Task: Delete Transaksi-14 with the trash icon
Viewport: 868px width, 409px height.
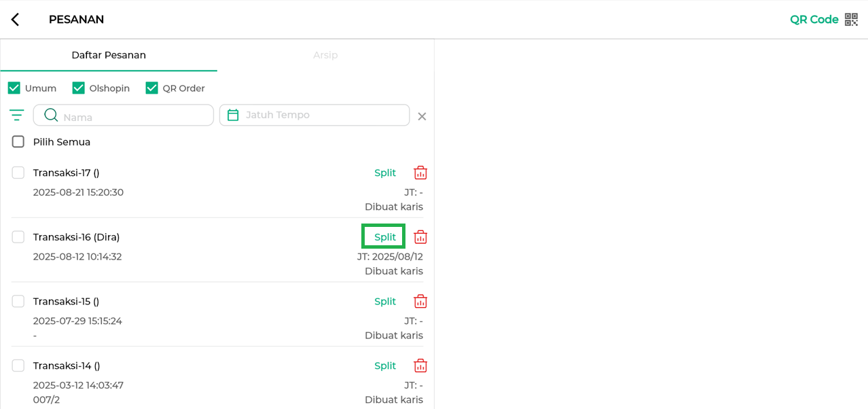Action: pos(420,366)
